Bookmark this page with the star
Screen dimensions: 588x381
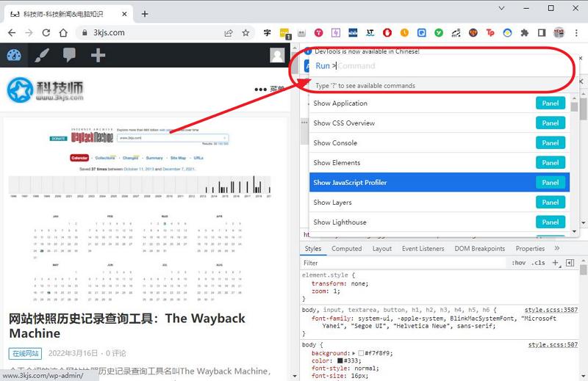tap(245, 33)
